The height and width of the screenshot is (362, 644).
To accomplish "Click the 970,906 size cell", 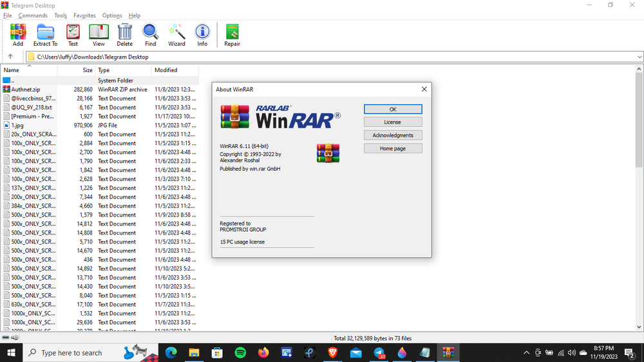I will (83, 126).
